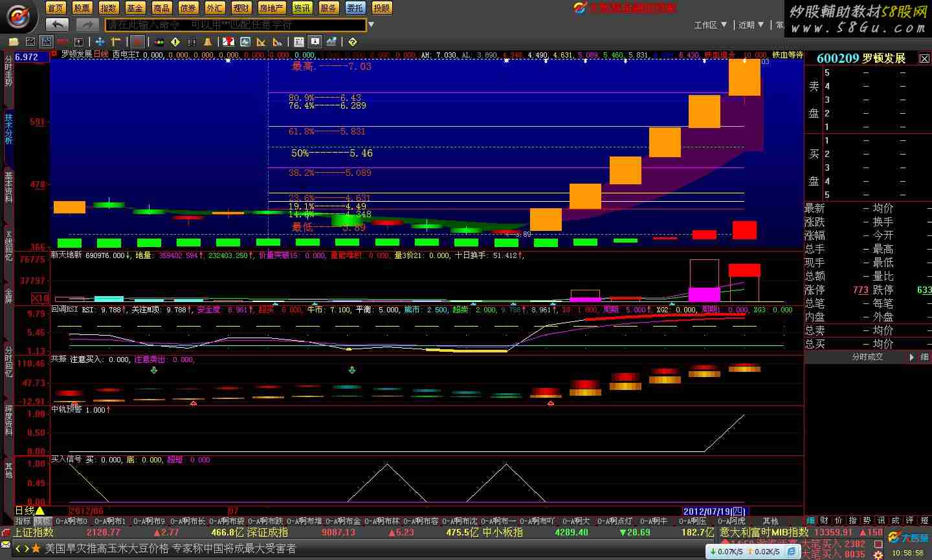Viewport: 932px width, 560px height.
Task: Expand the 分时成交 arrow next to 细
Action: point(912,357)
